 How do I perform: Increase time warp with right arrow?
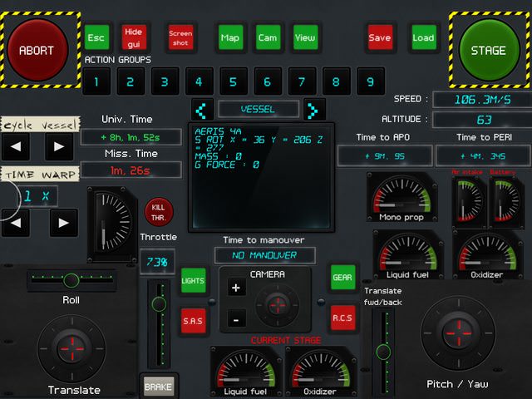[64, 223]
